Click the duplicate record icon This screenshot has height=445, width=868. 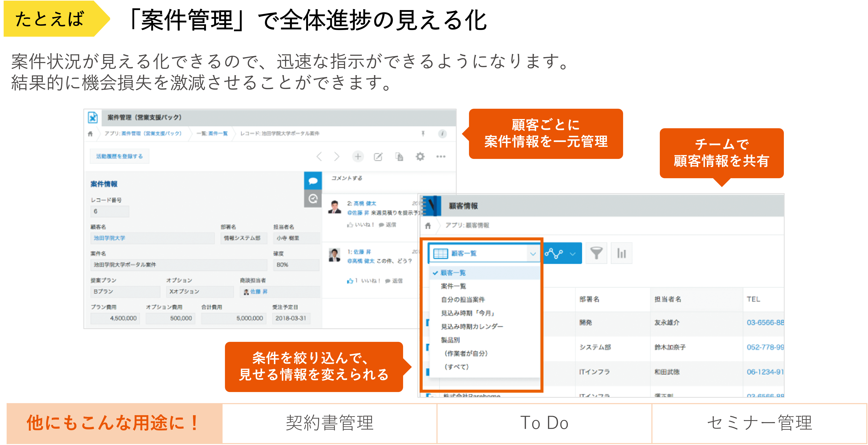coord(399,157)
